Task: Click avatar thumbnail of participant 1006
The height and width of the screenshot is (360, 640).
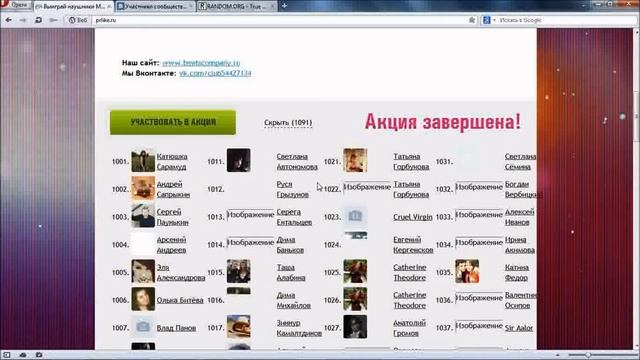Action: [143, 299]
